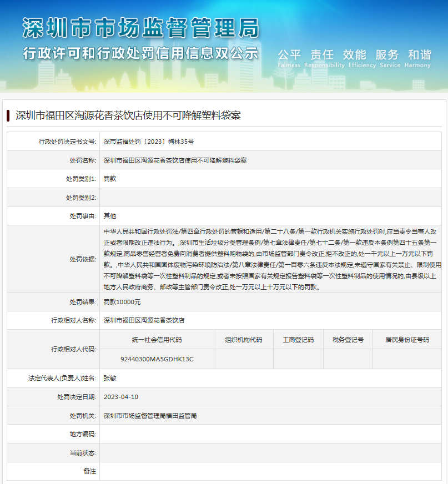The image size is (448, 484).
Task: Click the representative name 张敏
Action: coord(110,378)
